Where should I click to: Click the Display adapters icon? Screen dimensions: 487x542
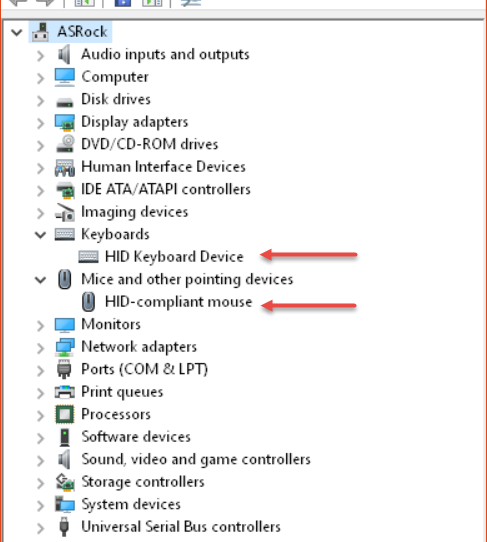pyautogui.click(x=65, y=122)
